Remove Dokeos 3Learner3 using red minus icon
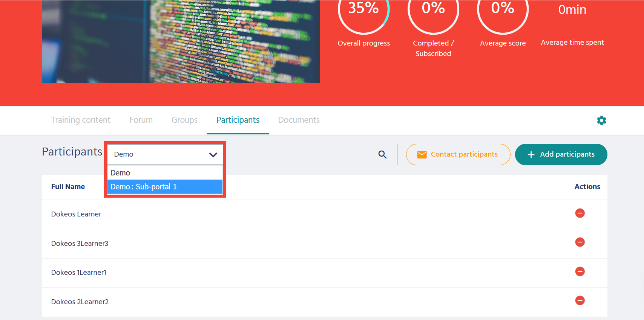Screen dimensions: 644x320 coord(580,242)
